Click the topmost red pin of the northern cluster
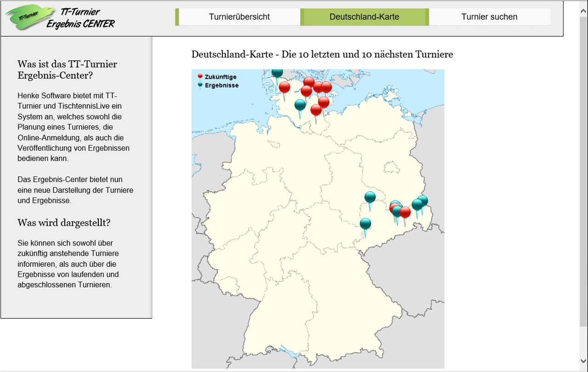 pyautogui.click(x=309, y=83)
